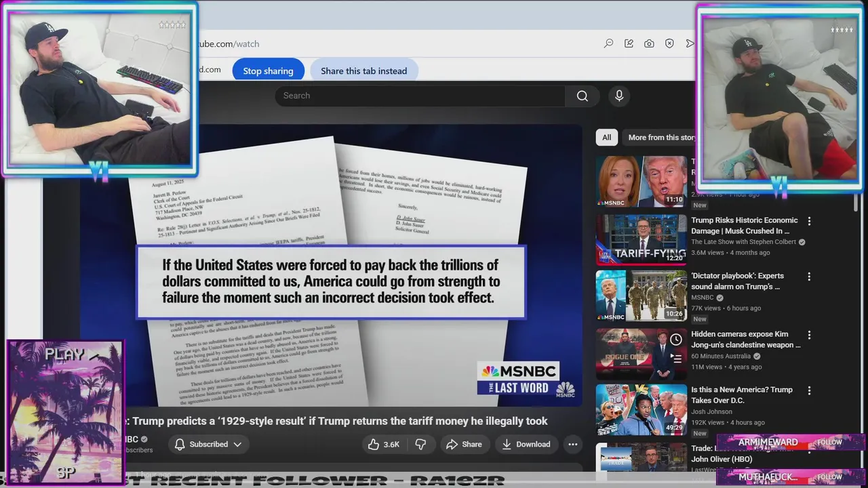The height and width of the screenshot is (488, 868).
Task: Click verified badge next to The Late Show
Action: [802, 242]
